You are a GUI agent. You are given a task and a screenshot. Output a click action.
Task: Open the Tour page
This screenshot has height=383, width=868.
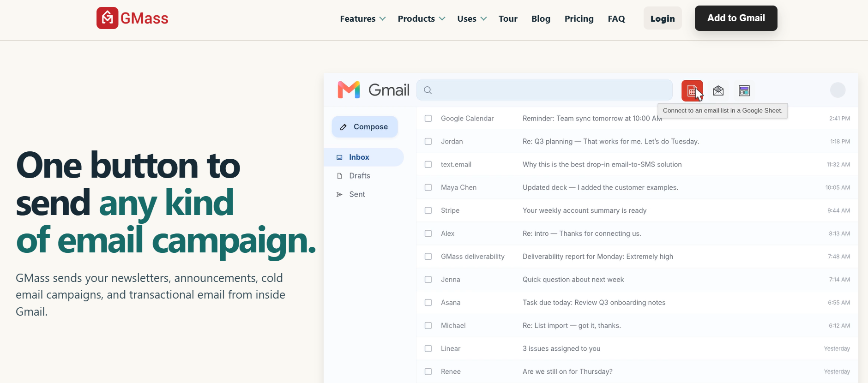508,18
